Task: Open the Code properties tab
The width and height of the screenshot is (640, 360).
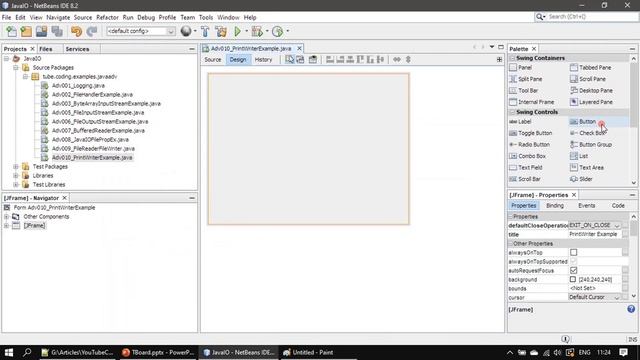Action: [618, 206]
